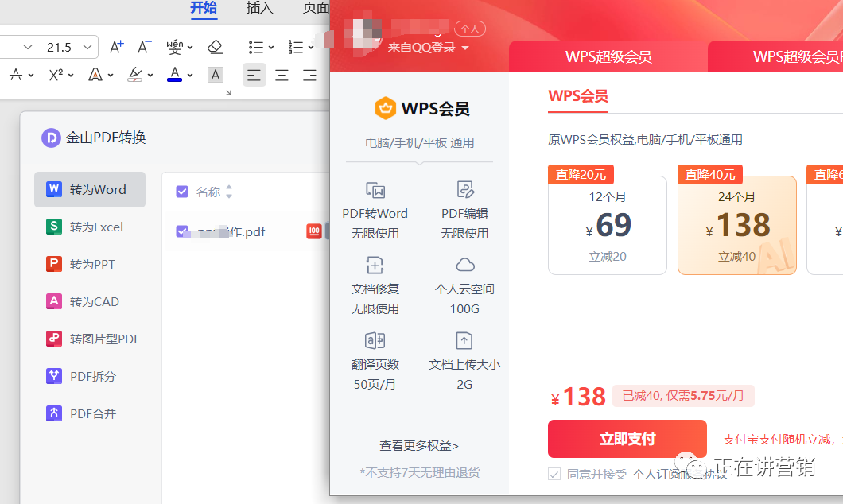Image resolution: width=843 pixels, height=504 pixels.
Task: Click the .pdf file name in list
Action: click(231, 231)
